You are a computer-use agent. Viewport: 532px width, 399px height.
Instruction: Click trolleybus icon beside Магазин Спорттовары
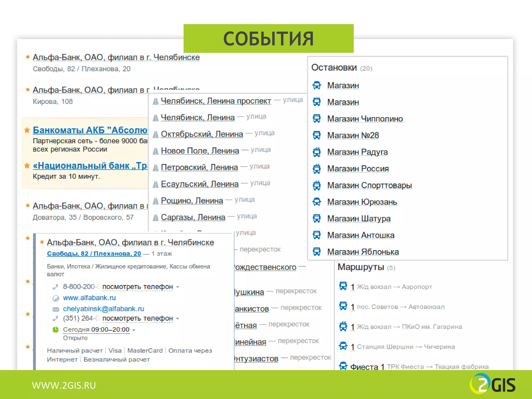click(x=317, y=185)
